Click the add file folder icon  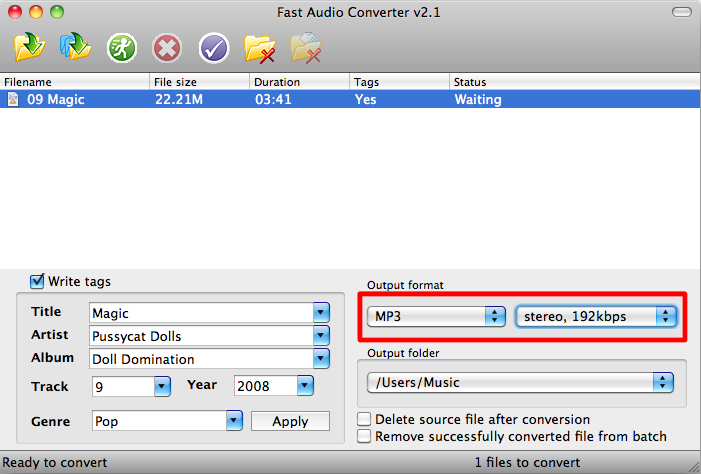tap(30, 47)
